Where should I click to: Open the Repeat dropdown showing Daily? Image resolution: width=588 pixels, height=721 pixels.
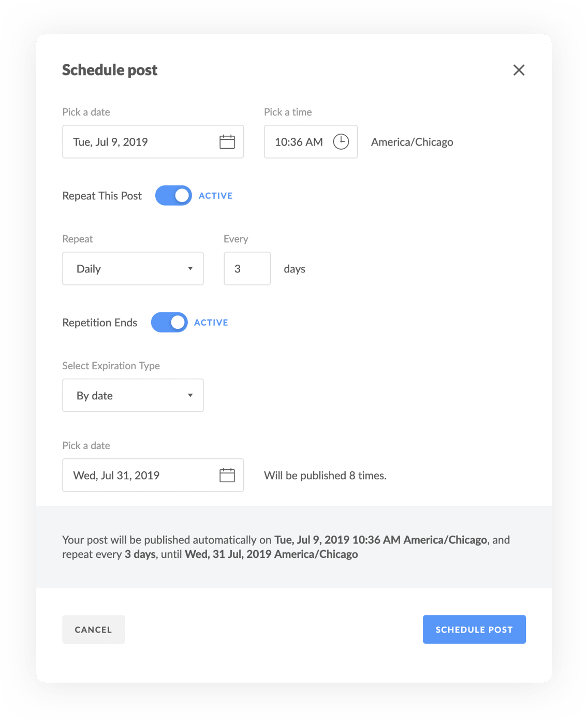[x=133, y=269]
